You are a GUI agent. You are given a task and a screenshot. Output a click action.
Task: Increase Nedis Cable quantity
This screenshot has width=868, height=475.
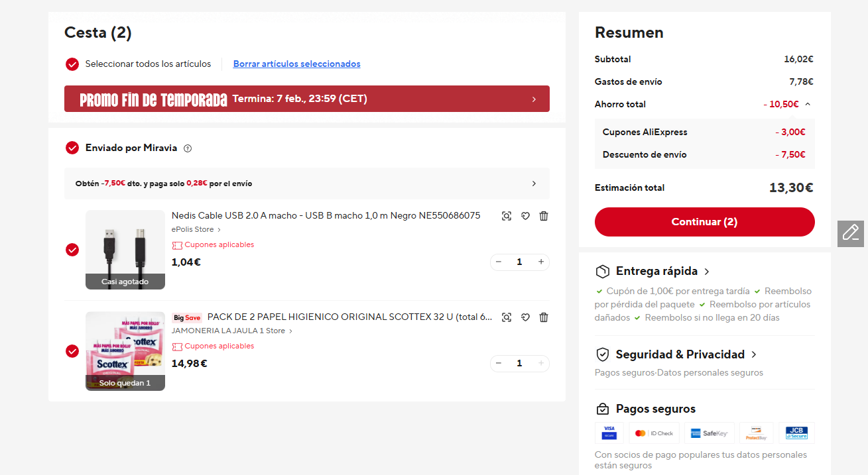click(x=541, y=262)
